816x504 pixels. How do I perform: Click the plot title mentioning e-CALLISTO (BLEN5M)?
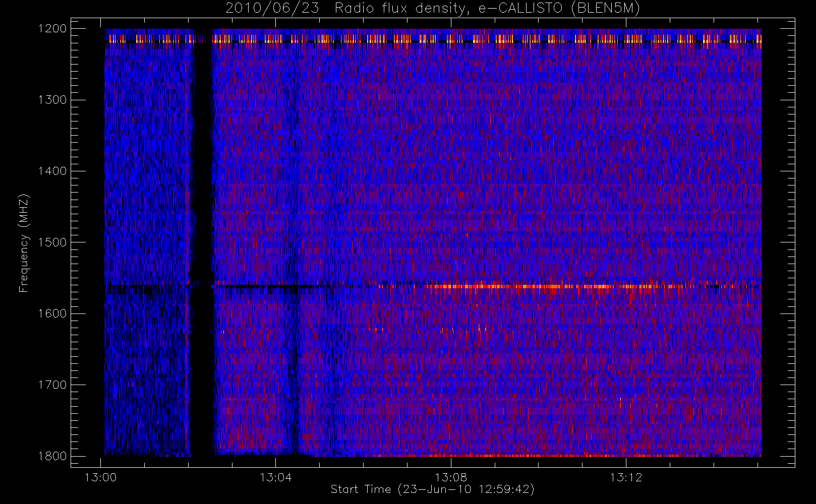click(433, 8)
